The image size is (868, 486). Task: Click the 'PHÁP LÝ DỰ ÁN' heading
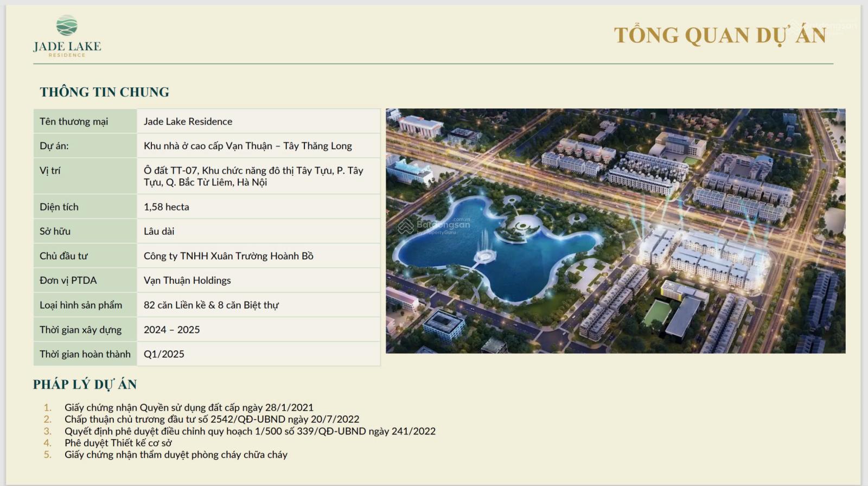tap(85, 385)
